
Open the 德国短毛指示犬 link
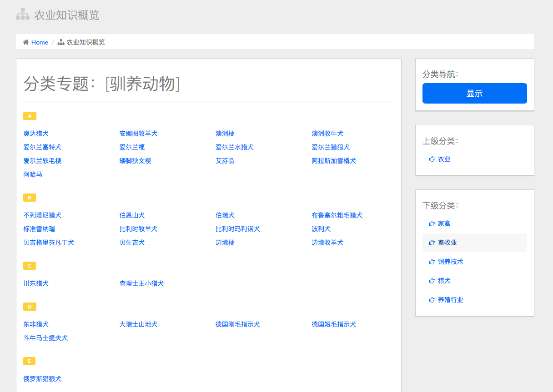tap(334, 324)
